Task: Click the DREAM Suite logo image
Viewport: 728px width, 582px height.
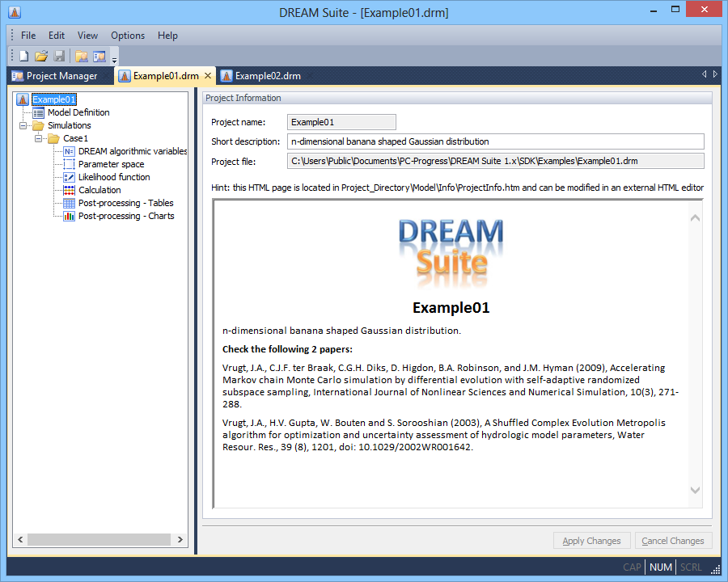Action: 451,253
